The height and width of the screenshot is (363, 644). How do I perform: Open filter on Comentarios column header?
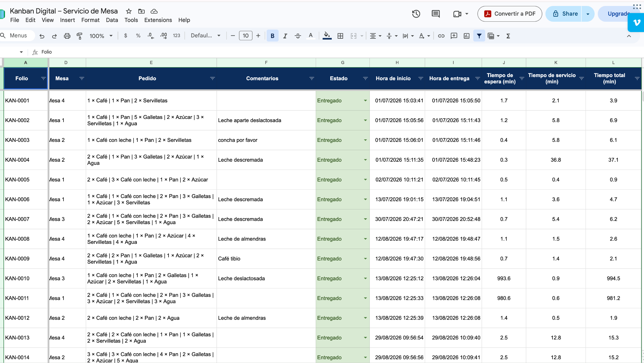(x=312, y=78)
